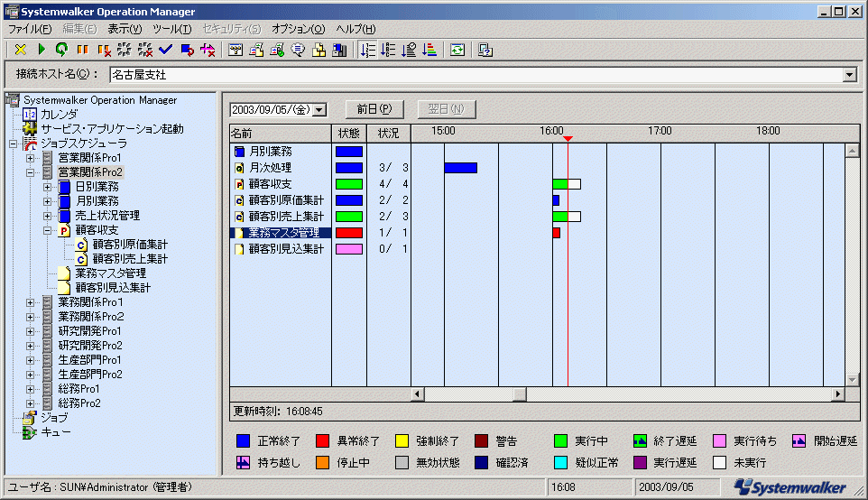Select サービス・アプリケーション起動 in the tree
The image size is (868, 500).
(x=112, y=129)
